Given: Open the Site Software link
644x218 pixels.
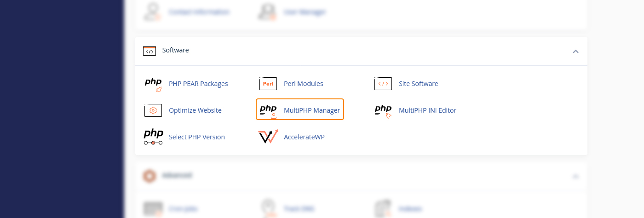Looking at the screenshot, I should [418, 84].
